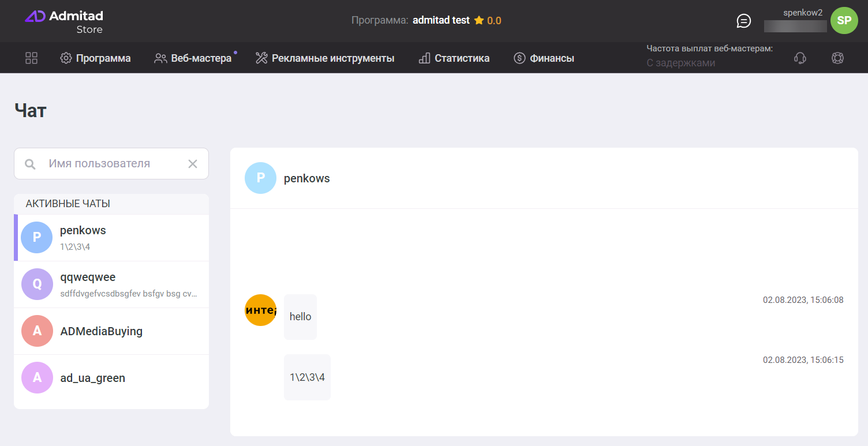Image resolution: width=868 pixels, height=446 pixels.
Task: Open the ADMediaBuying chat
Action: point(111,331)
